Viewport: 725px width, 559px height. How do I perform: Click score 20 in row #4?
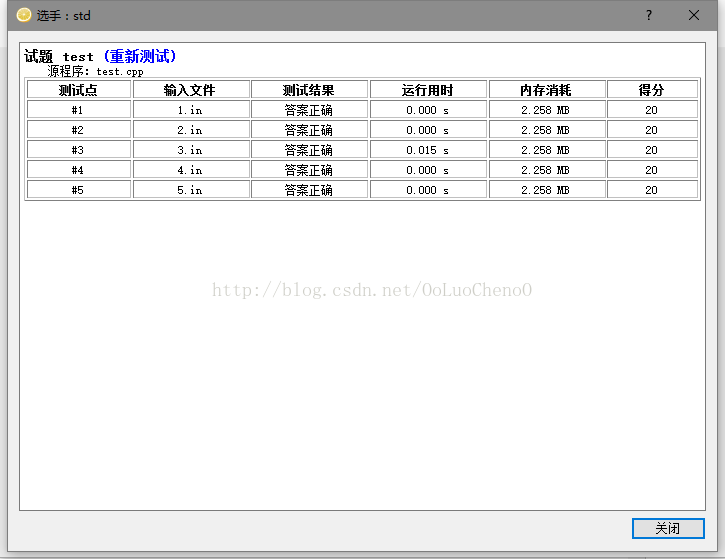652,170
